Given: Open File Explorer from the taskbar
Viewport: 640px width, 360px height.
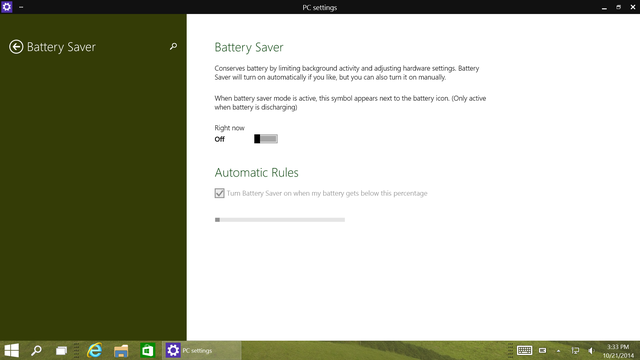Looking at the screenshot, I should click(x=121, y=351).
